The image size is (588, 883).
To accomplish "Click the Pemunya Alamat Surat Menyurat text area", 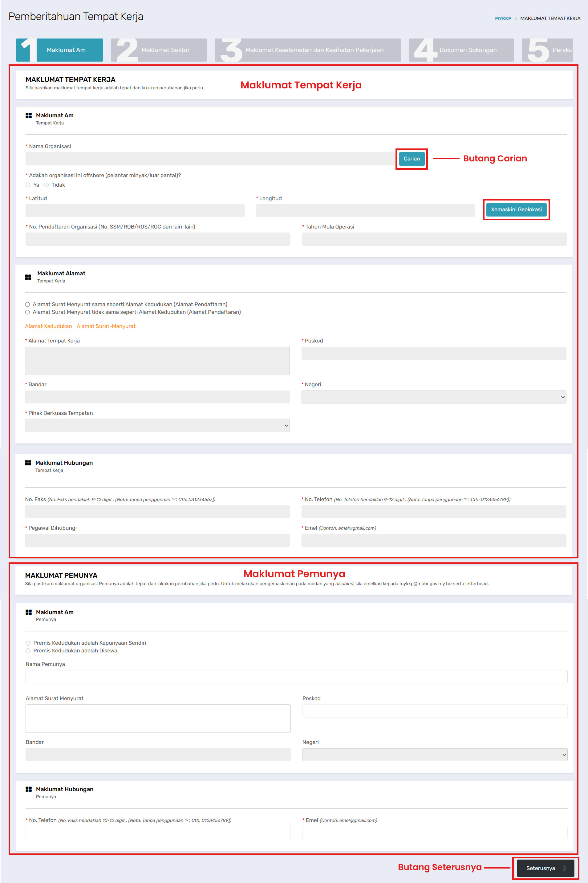I will click(158, 719).
